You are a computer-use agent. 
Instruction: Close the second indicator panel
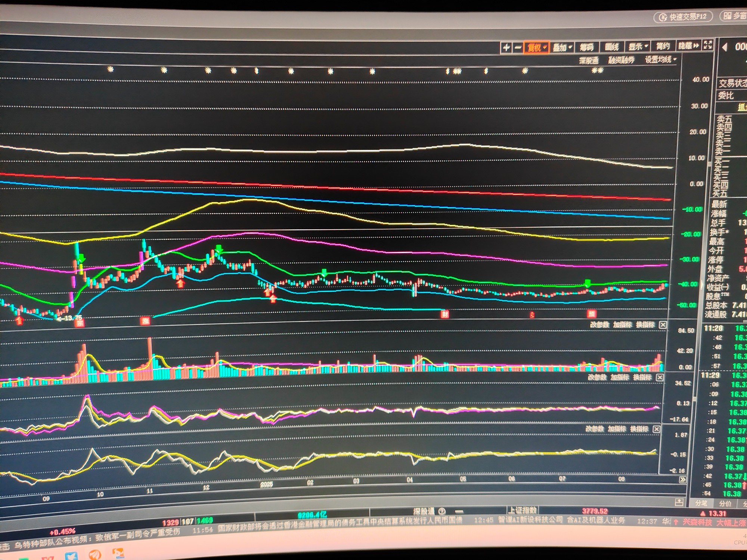pyautogui.click(x=660, y=377)
